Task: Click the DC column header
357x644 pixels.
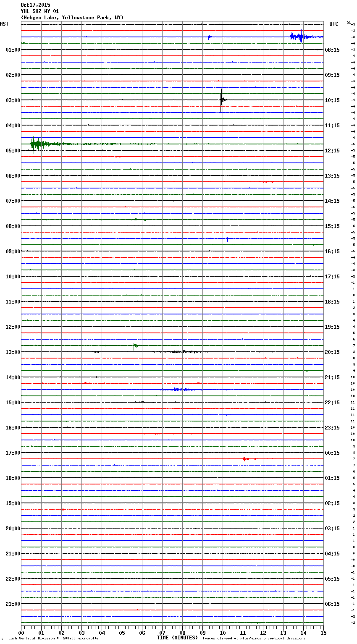Action: click(349, 23)
